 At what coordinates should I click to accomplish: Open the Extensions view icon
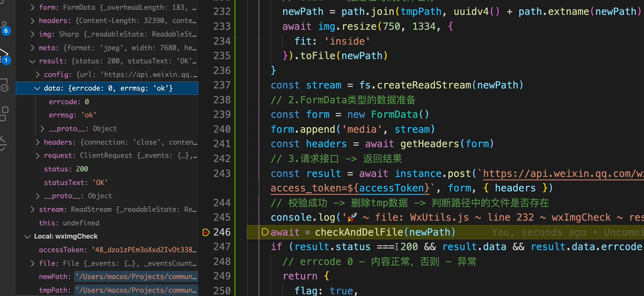pyautogui.click(x=4, y=114)
